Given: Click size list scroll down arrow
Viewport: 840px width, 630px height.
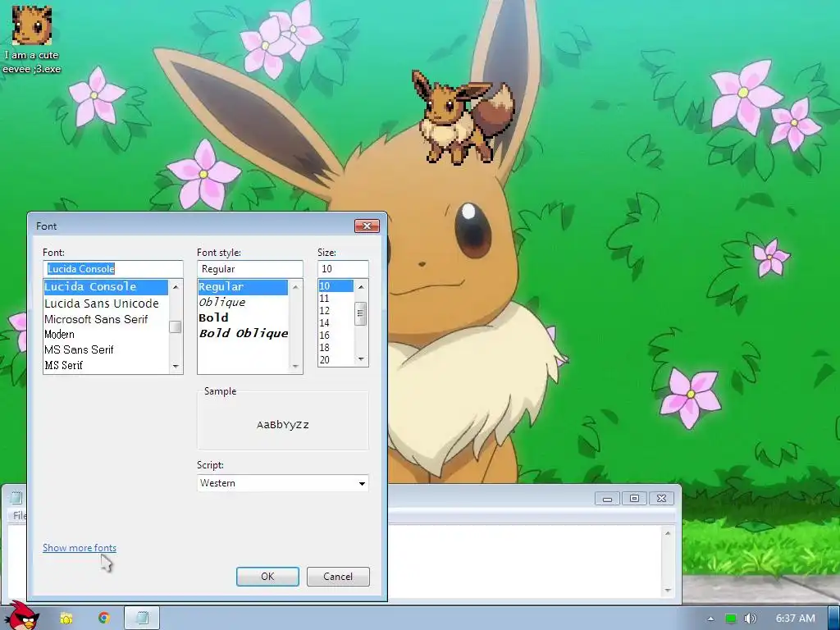Looking at the screenshot, I should [x=361, y=359].
